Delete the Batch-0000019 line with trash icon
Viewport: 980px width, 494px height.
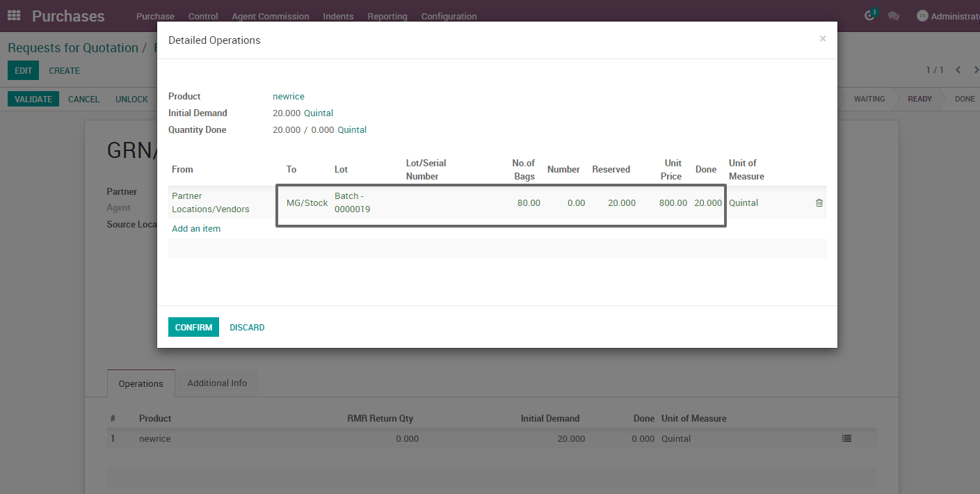point(819,202)
